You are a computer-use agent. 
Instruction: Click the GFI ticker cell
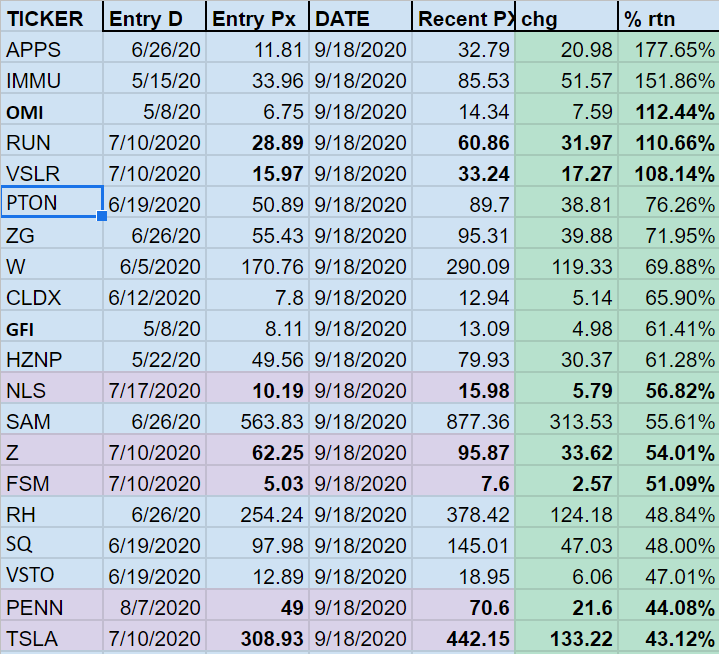tap(51, 327)
